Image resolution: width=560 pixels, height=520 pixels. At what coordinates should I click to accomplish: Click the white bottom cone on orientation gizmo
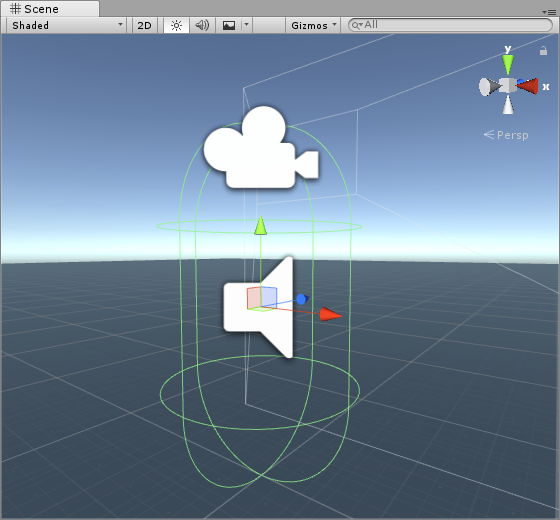tap(508, 105)
